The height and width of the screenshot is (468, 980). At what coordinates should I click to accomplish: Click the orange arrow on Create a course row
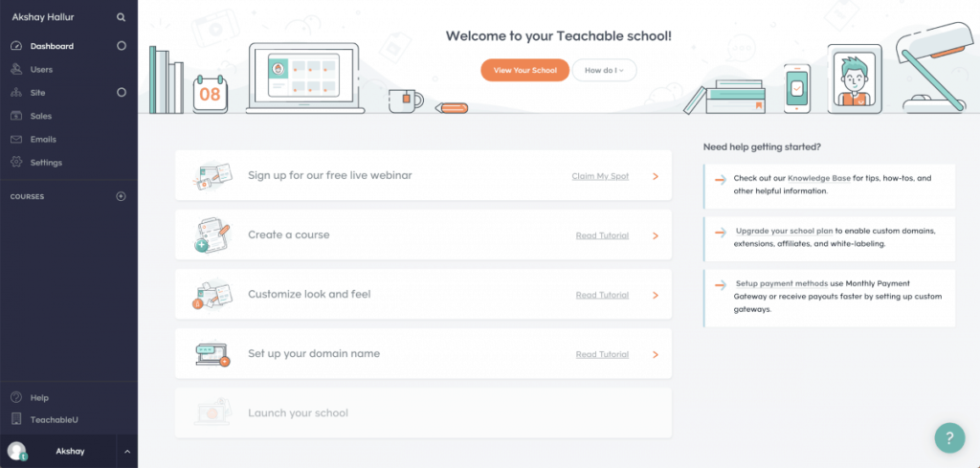click(x=656, y=236)
